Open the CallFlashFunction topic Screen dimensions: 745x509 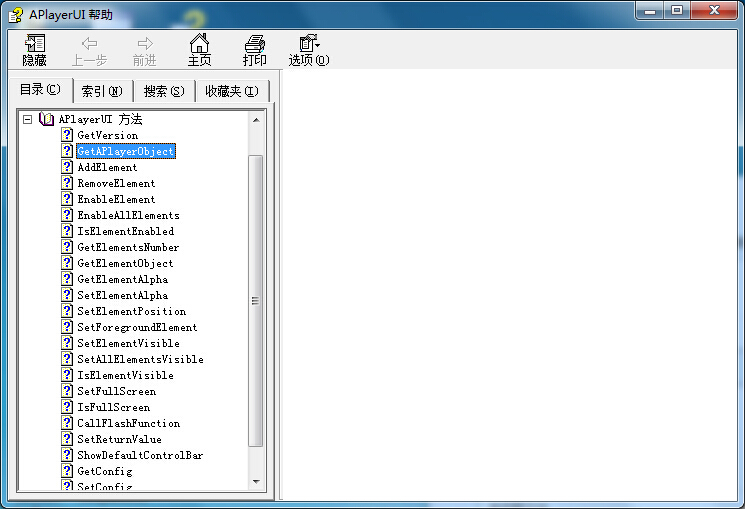pyautogui.click(x=129, y=423)
